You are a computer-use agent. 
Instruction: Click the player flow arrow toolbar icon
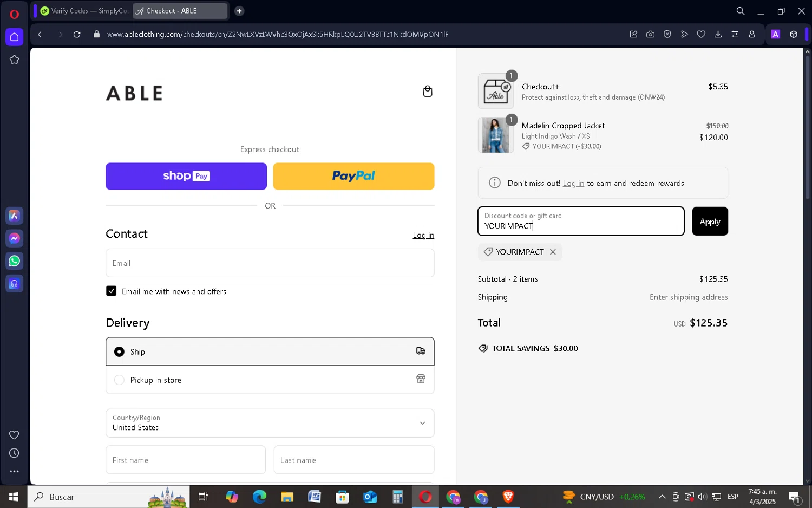click(684, 34)
